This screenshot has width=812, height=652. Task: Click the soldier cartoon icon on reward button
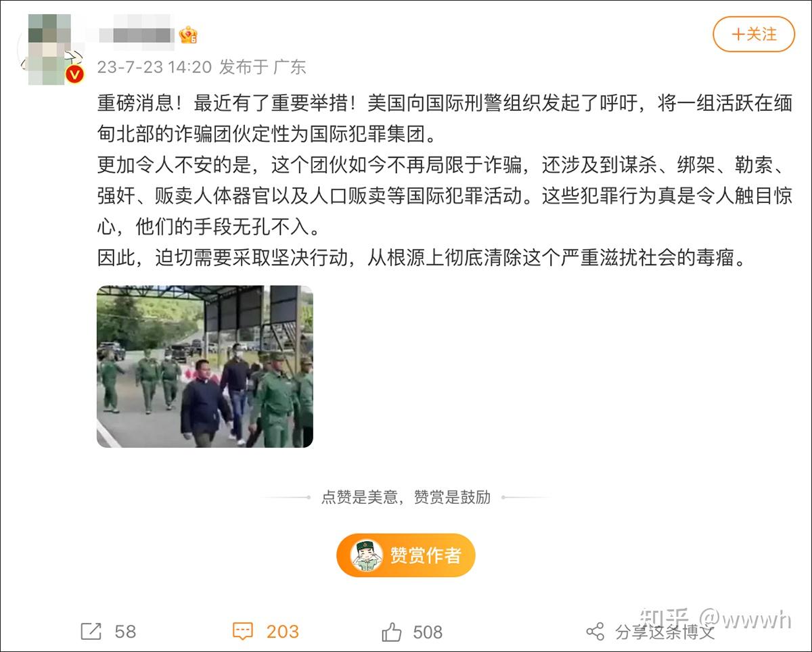pos(367,555)
